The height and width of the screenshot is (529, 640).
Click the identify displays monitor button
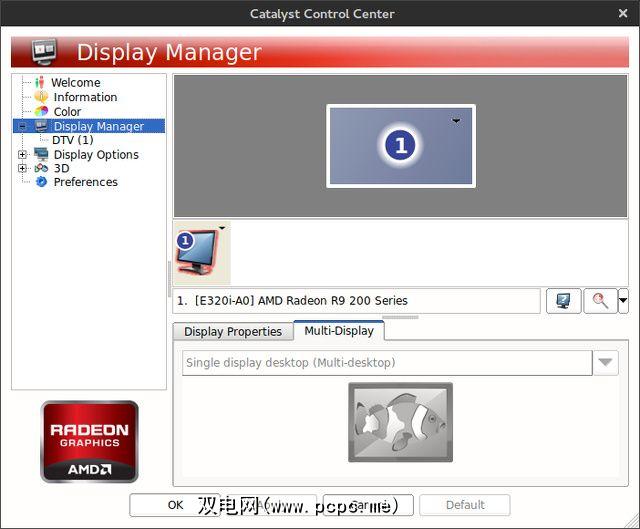pyautogui.click(x=563, y=301)
